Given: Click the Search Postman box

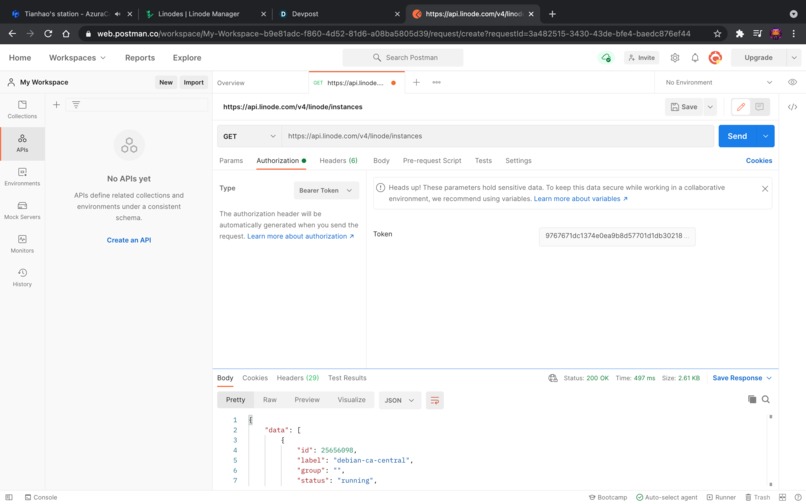Looking at the screenshot, I should pos(403,58).
